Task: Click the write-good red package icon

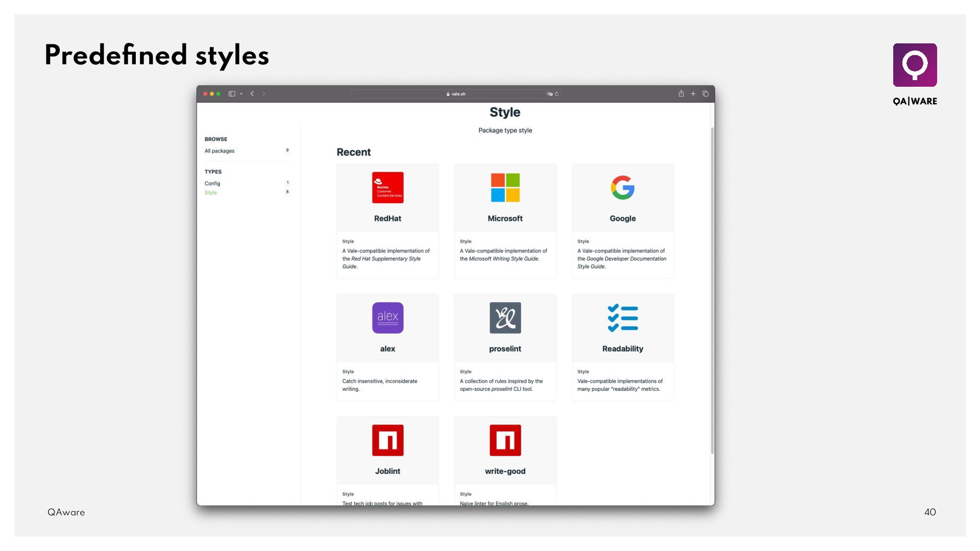Action: [505, 440]
